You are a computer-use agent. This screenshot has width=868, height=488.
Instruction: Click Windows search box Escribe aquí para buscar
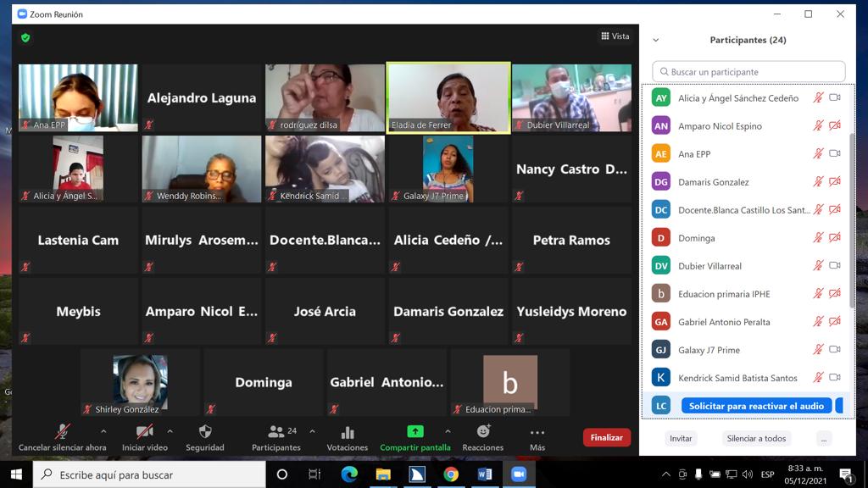pos(149,474)
